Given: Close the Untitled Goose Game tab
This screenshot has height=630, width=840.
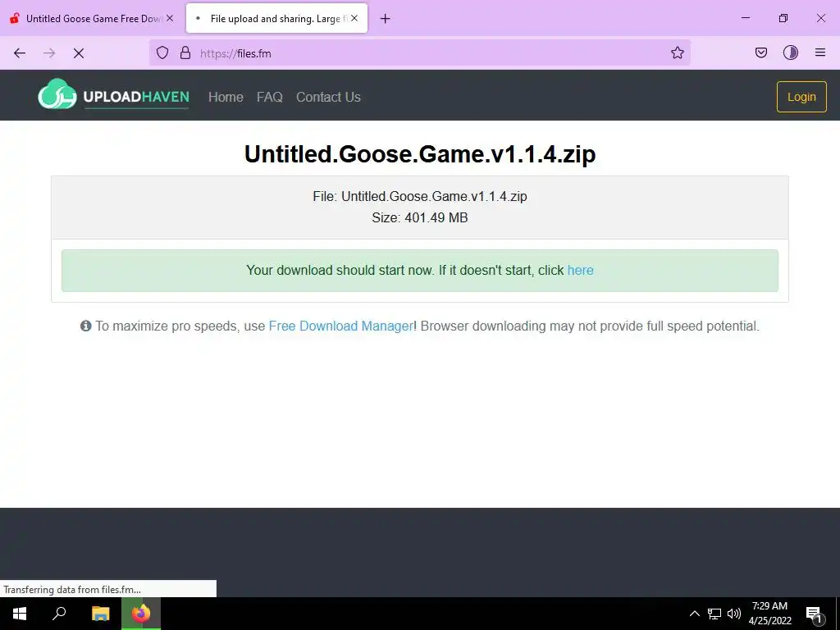Looking at the screenshot, I should point(170,18).
